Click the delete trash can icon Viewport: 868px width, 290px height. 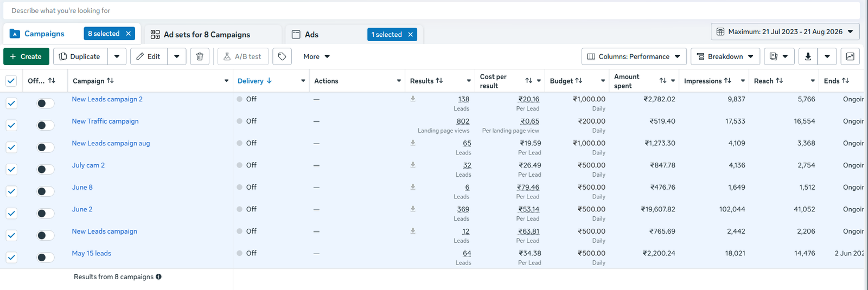(200, 56)
